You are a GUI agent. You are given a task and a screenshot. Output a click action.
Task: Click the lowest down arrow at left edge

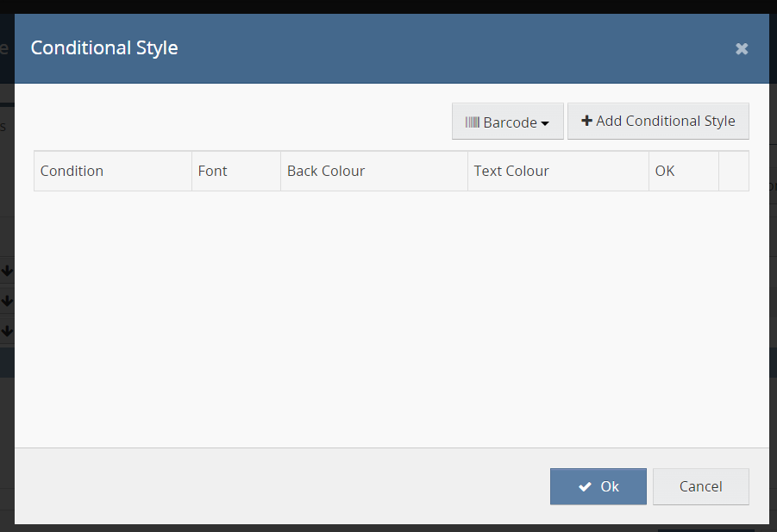[x=7, y=329]
